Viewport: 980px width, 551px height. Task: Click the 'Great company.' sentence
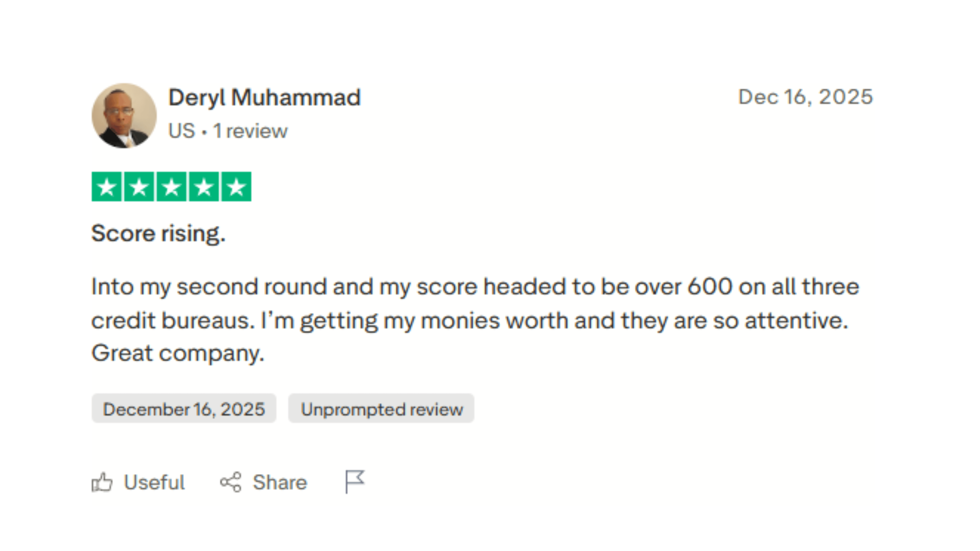tap(178, 353)
